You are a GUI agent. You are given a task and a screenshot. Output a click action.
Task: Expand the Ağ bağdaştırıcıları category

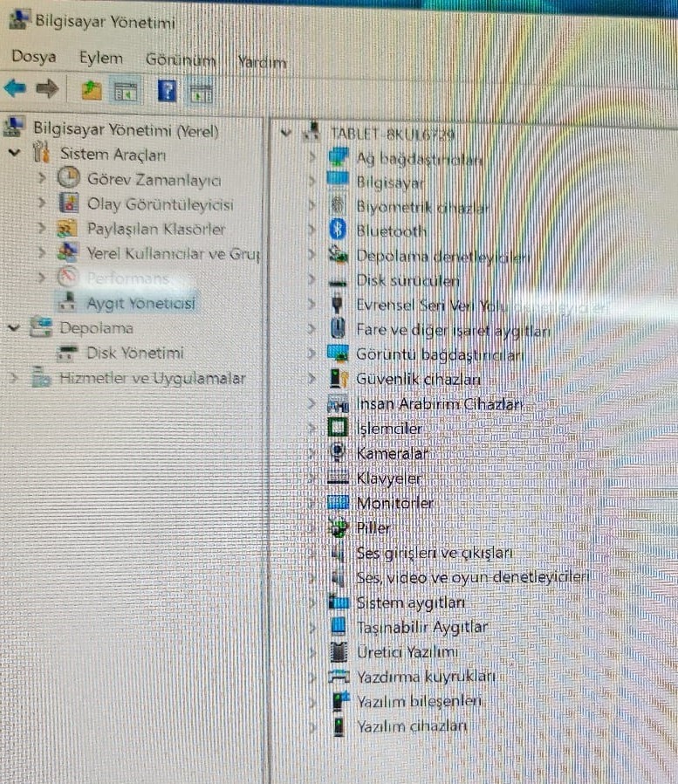click(312, 158)
